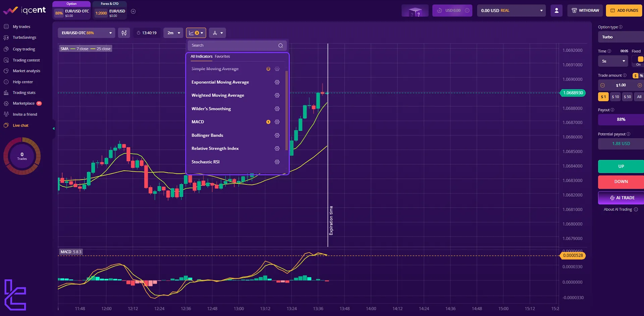This screenshot has width=644, height=316.
Task: Open the Live chat icon
Action: 6,125
